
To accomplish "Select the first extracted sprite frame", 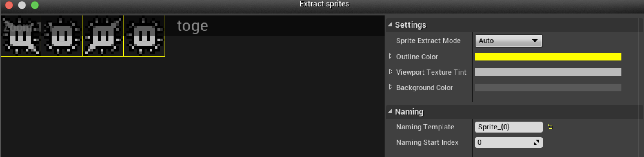I will click(x=21, y=36).
